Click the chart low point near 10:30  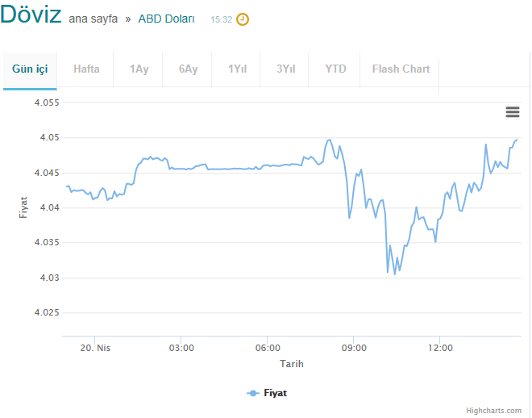(395, 274)
